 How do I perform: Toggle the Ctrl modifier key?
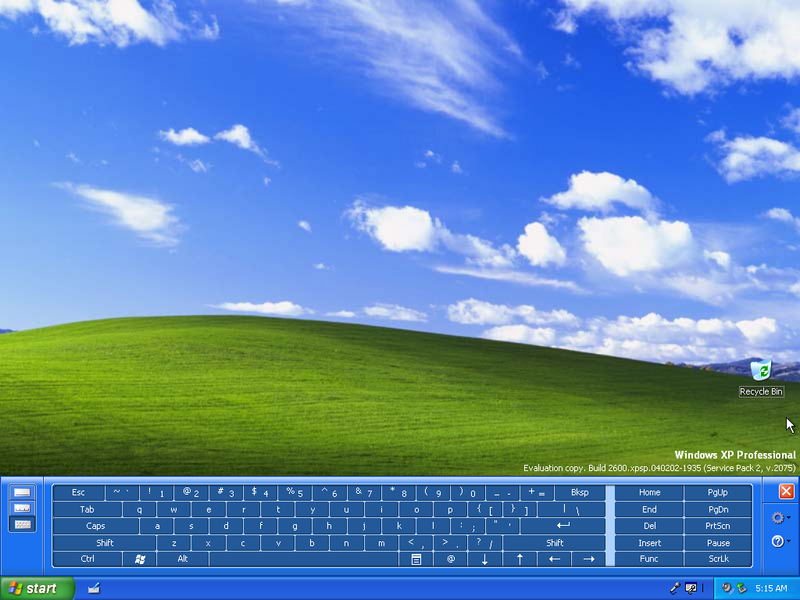87,559
